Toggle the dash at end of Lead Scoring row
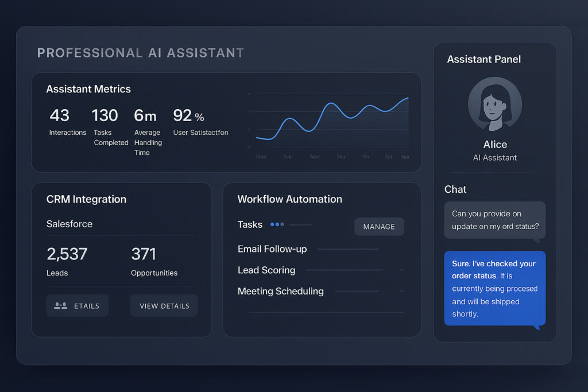 point(402,270)
